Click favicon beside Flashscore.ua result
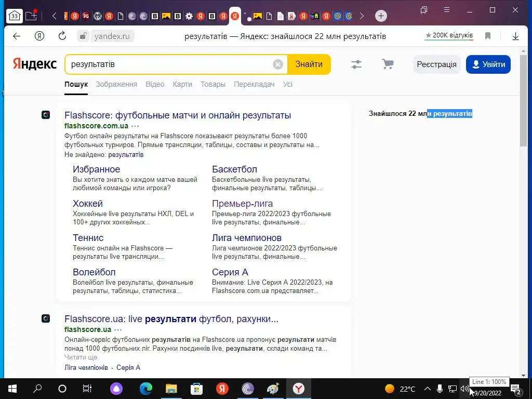The height and width of the screenshot is (399, 532). 46,318
